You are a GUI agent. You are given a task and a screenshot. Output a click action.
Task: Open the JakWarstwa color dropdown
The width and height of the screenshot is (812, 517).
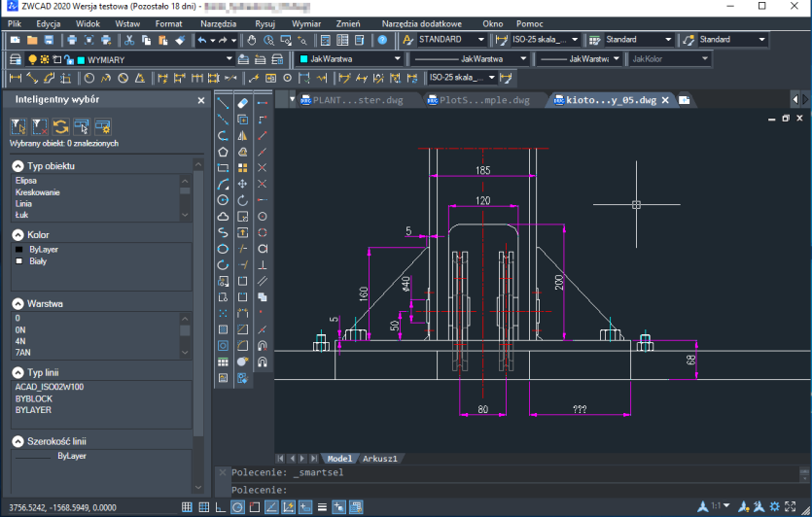pyautogui.click(x=397, y=59)
